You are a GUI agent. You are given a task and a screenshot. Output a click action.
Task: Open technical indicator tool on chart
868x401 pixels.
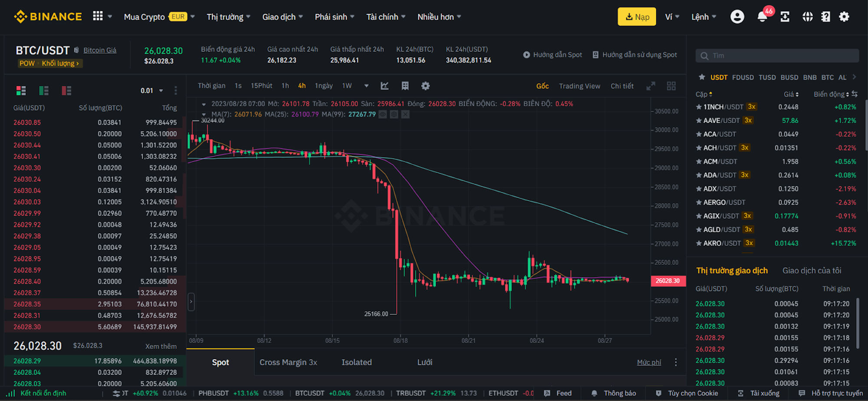pos(385,86)
